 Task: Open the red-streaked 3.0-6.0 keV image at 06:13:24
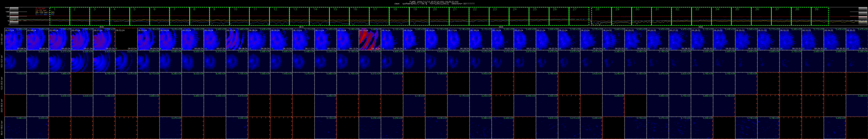(x=370, y=39)
